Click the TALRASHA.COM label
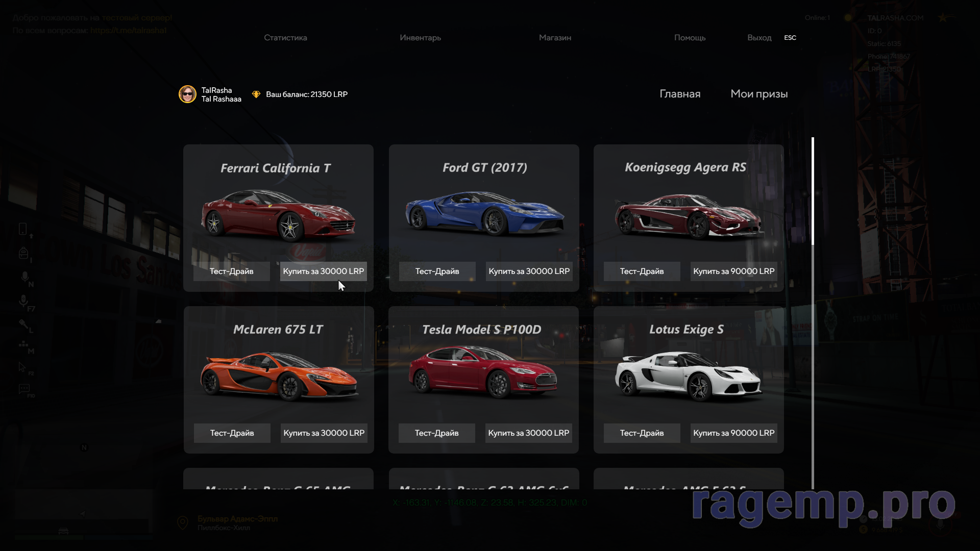Image resolution: width=980 pixels, height=551 pixels. [x=895, y=18]
